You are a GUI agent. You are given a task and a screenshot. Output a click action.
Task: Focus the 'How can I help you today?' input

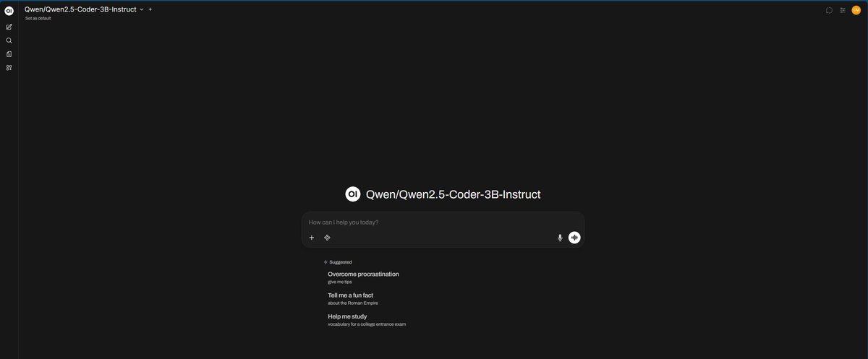(x=443, y=222)
